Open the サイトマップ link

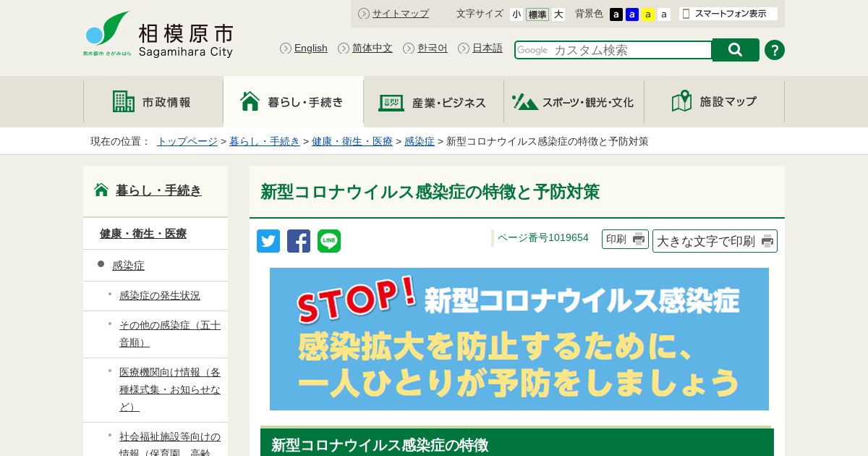click(401, 13)
